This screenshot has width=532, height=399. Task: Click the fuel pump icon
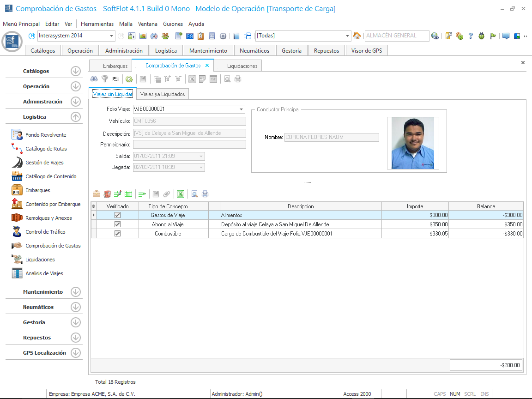point(107,194)
